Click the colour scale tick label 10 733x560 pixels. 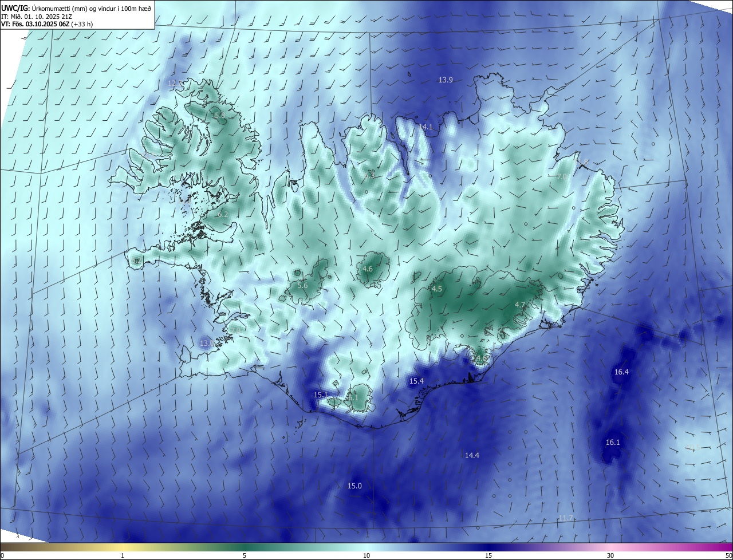[x=366, y=556]
